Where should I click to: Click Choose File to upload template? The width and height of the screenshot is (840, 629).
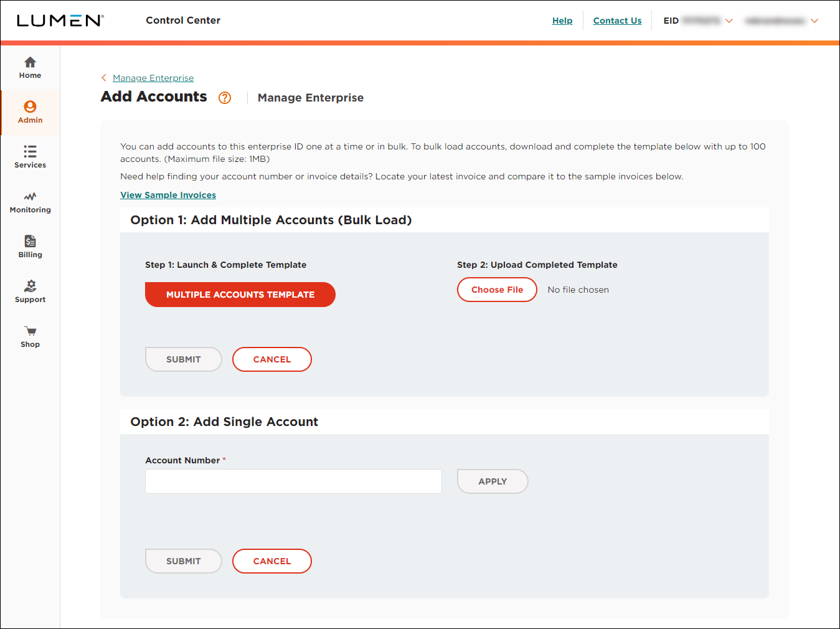tap(497, 290)
